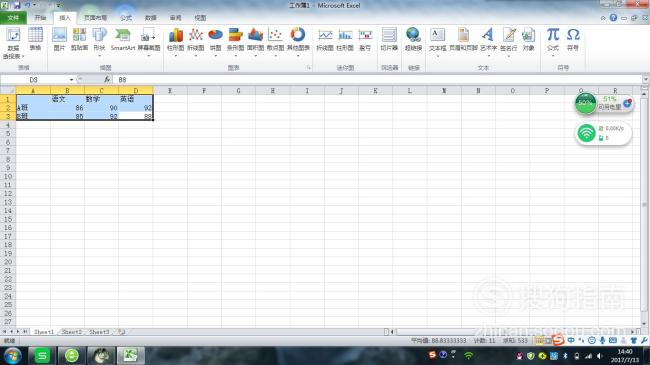650x365 pixels.
Task: Switch to the Home (开始) tab
Action: [40, 18]
